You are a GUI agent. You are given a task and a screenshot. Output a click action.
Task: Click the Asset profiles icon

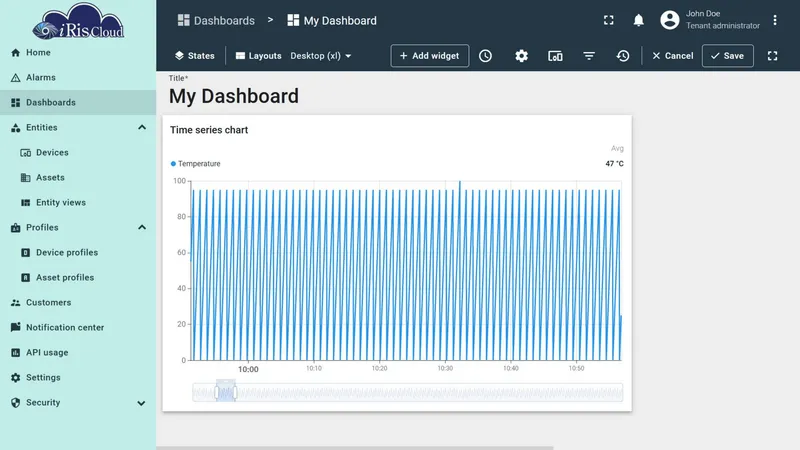pos(26,278)
